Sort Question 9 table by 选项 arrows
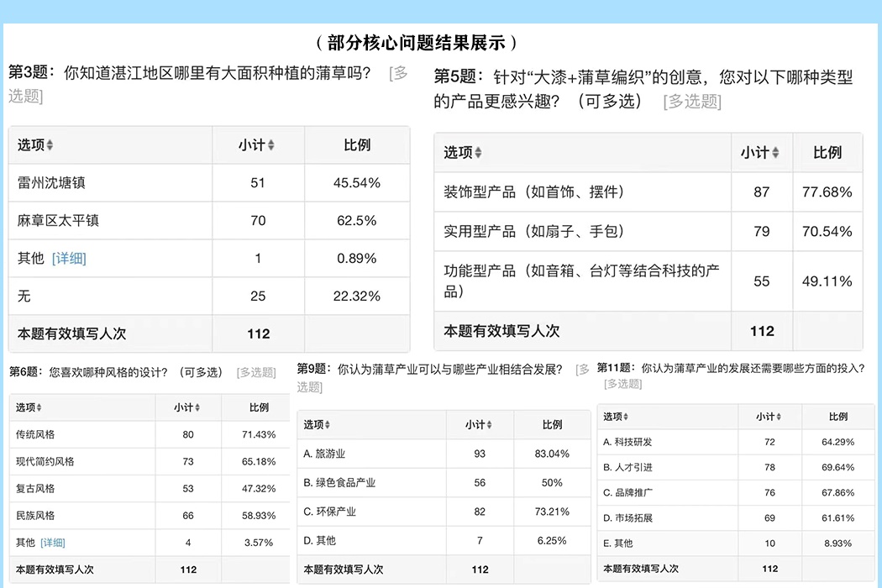This screenshot has height=588, width=882. click(x=328, y=425)
